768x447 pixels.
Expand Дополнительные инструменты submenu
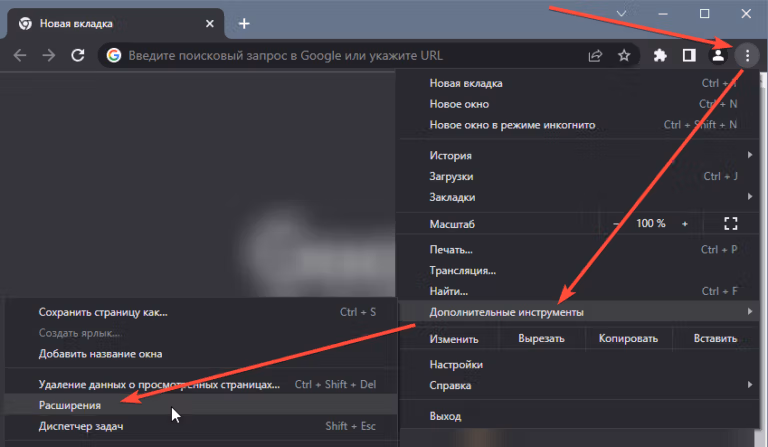[580, 312]
